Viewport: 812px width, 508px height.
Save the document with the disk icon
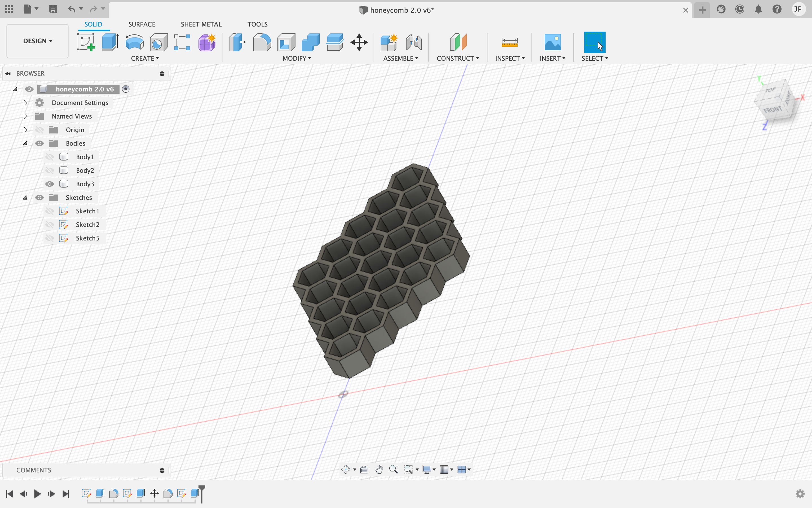pyautogui.click(x=53, y=9)
